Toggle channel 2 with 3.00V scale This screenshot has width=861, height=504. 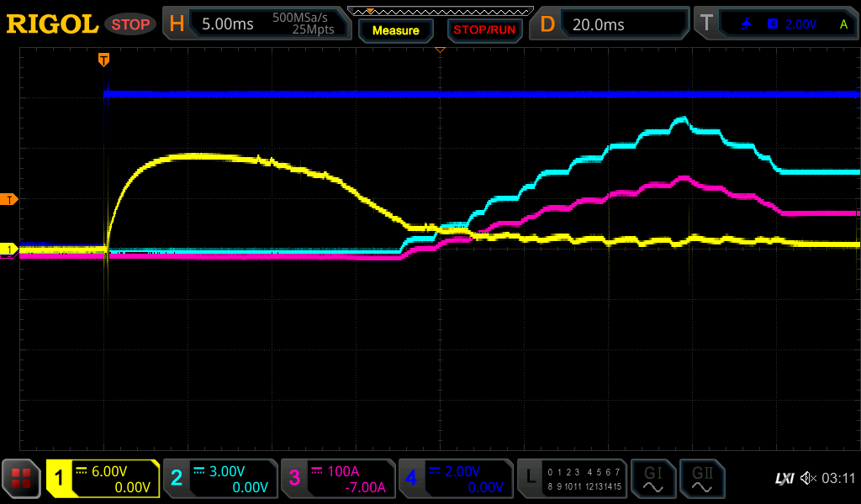(220, 479)
